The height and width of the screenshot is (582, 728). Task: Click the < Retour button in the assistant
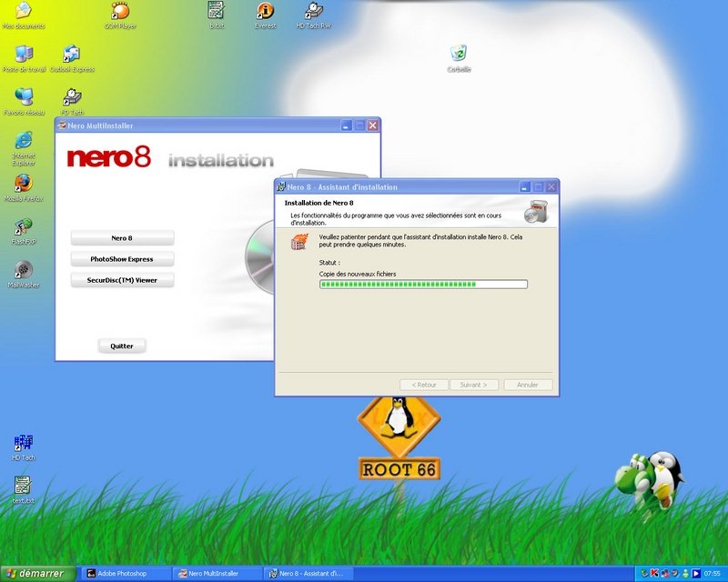tap(424, 385)
